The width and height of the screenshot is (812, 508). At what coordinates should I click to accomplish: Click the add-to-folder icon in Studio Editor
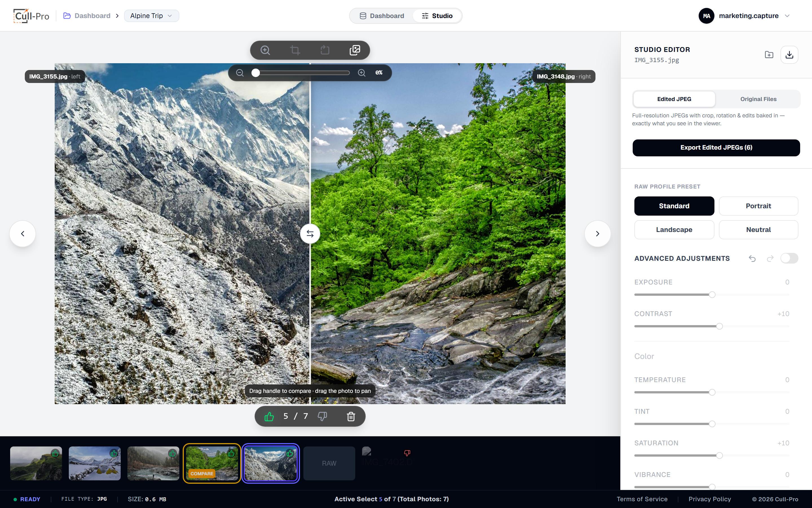click(769, 54)
